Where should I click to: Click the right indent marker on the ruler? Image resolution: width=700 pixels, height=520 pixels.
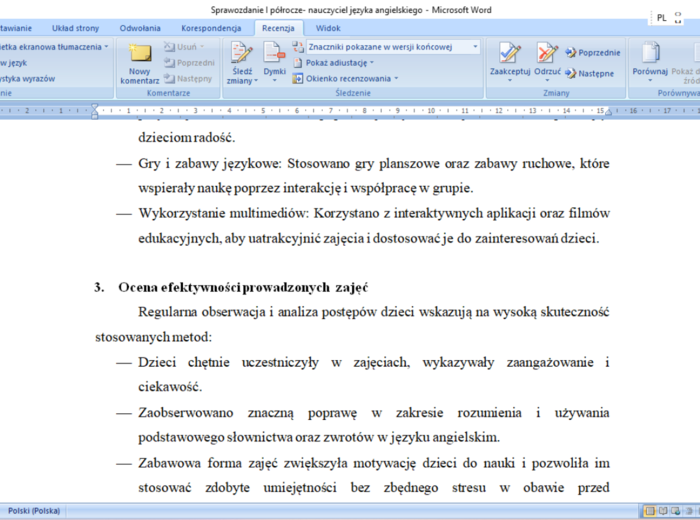[x=608, y=112]
